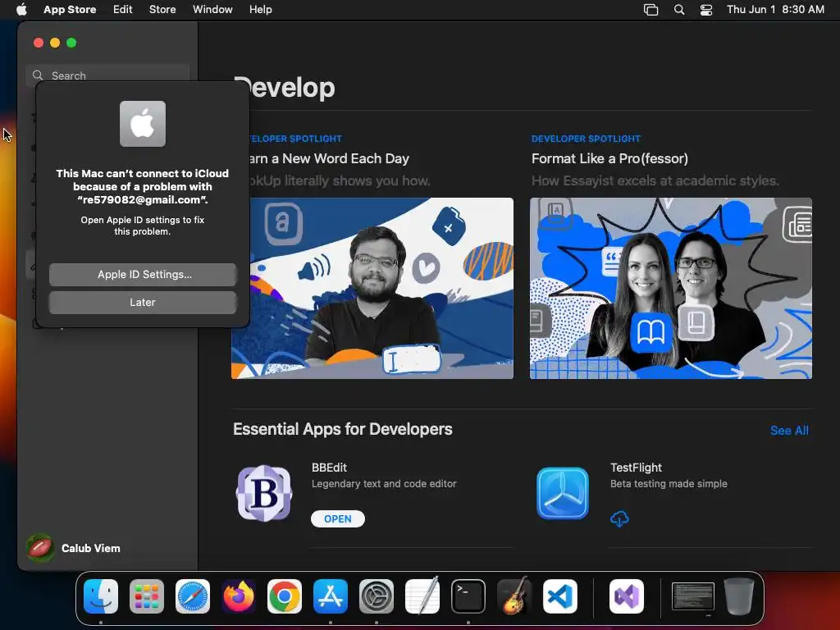
Task: Open the Trash from the Dock
Action: pyautogui.click(x=739, y=596)
